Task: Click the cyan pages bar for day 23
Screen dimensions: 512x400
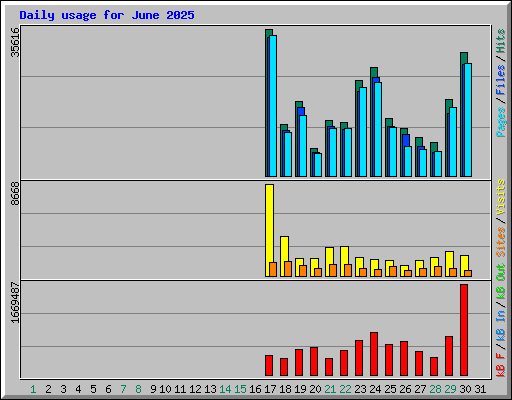Action: click(x=363, y=132)
